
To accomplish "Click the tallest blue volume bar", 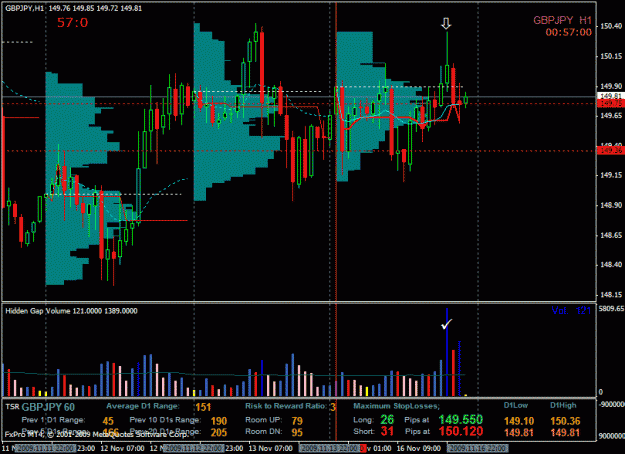I will (x=447, y=352).
